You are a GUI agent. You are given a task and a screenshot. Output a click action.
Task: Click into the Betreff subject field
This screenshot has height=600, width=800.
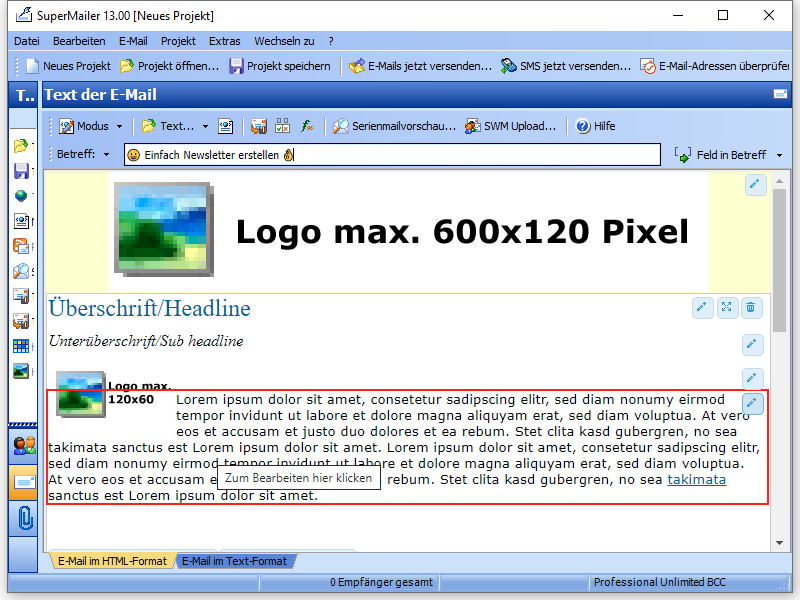[392, 155]
